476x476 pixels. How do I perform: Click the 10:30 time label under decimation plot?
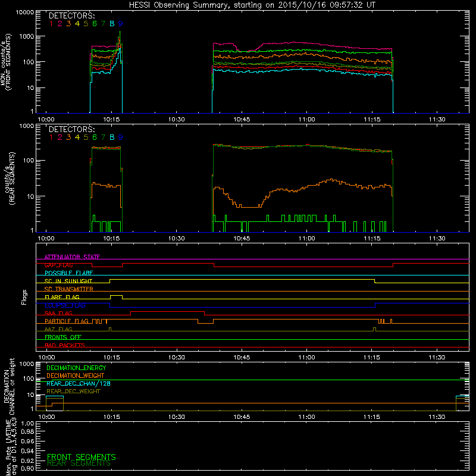tap(176, 417)
